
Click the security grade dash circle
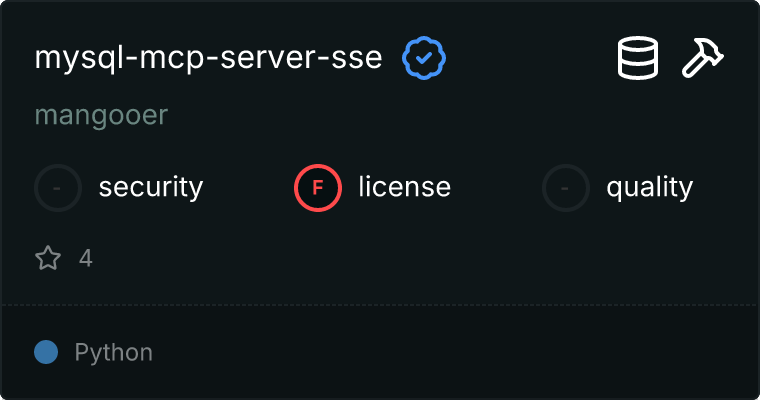coord(58,187)
